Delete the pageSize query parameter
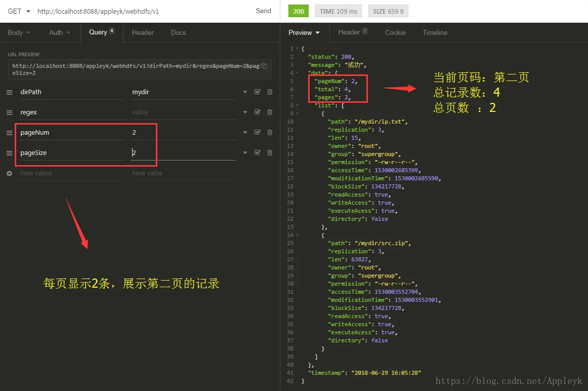The height and width of the screenshot is (391, 588). point(270,153)
